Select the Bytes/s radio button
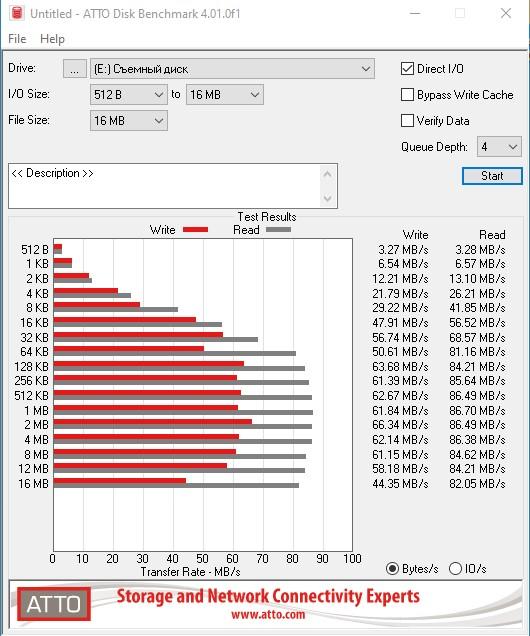This screenshot has height=636, width=530. tap(392, 568)
